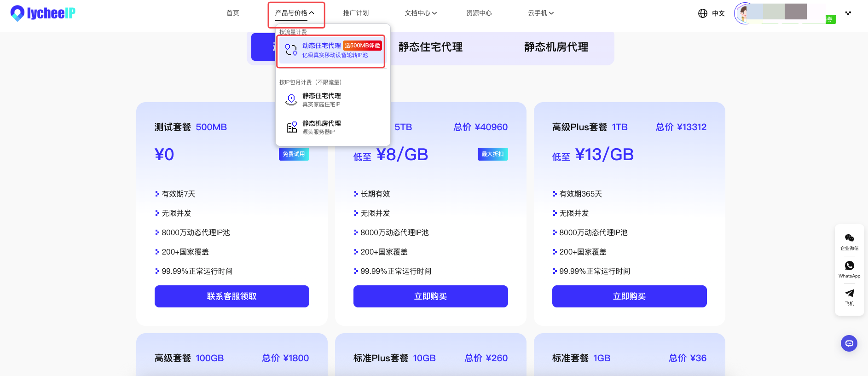
Task: Open the WhatsApp contact icon
Action: click(x=849, y=266)
